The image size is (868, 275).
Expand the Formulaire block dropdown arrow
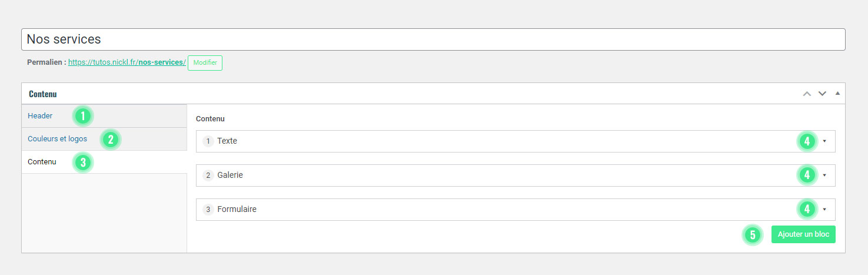point(824,210)
